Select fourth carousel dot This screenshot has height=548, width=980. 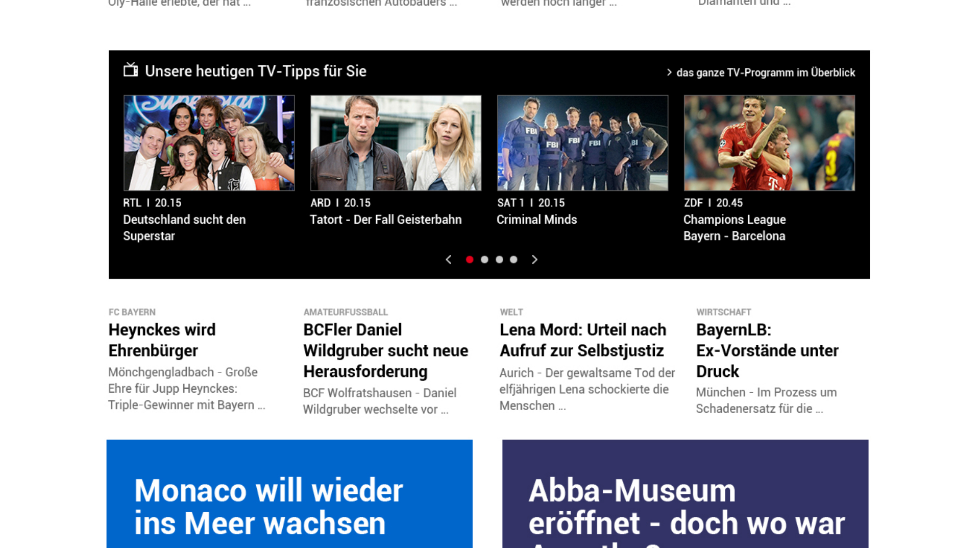[x=513, y=259]
